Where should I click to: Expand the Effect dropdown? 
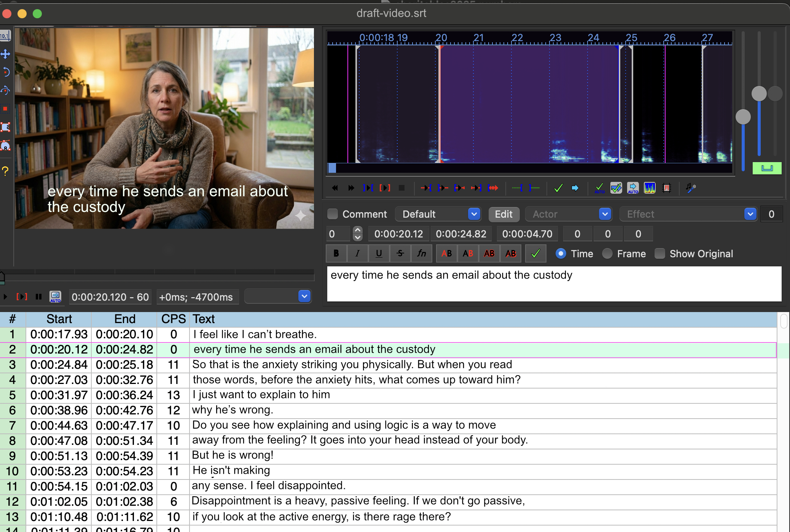click(x=750, y=214)
